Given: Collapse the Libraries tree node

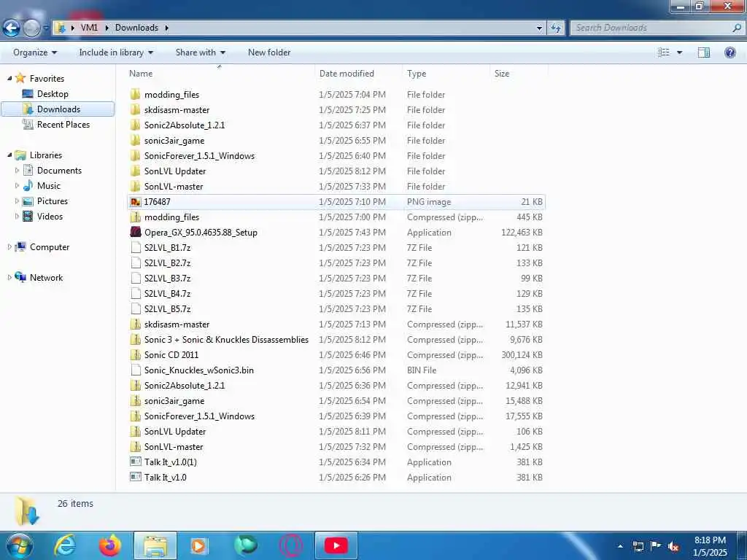Looking at the screenshot, I should point(9,155).
